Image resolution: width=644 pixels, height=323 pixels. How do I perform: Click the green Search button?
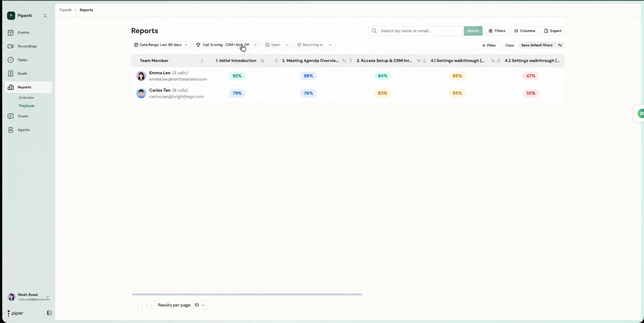(x=473, y=31)
